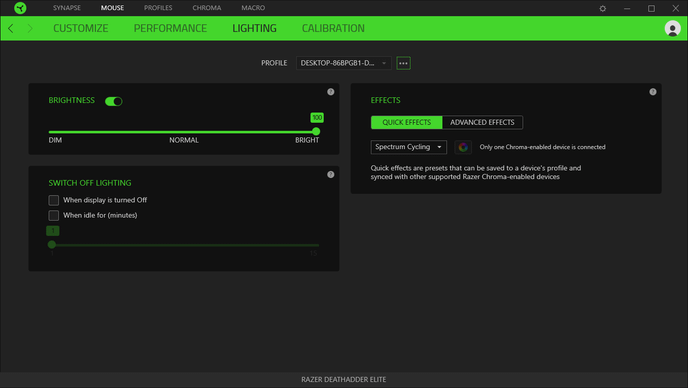Open the Calibration tab
The height and width of the screenshot is (388, 688).
tap(333, 29)
